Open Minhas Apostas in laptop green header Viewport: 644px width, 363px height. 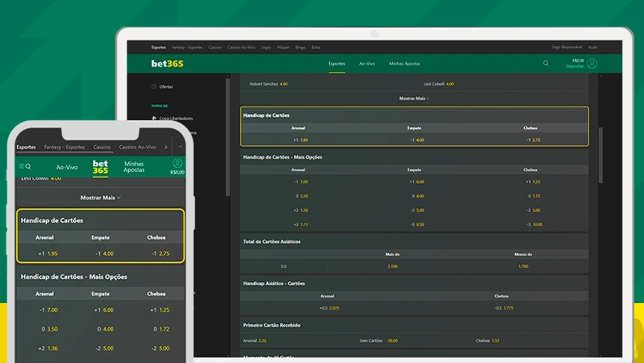tap(404, 64)
